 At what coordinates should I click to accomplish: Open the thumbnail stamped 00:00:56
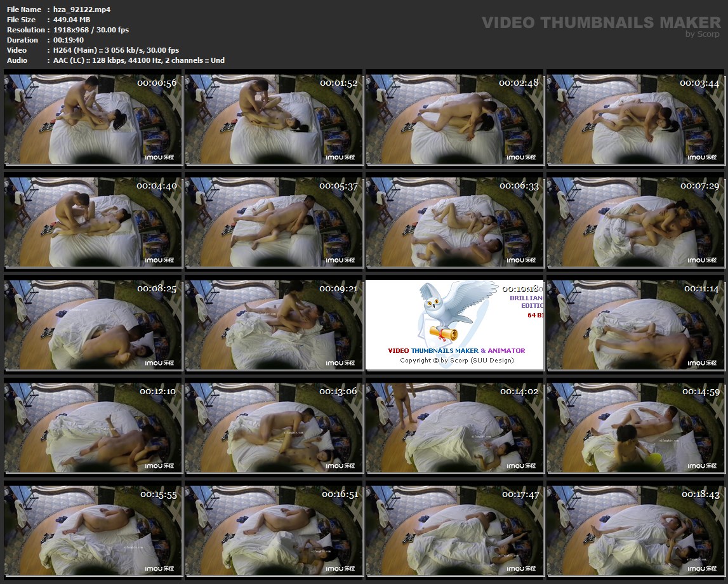pos(93,119)
